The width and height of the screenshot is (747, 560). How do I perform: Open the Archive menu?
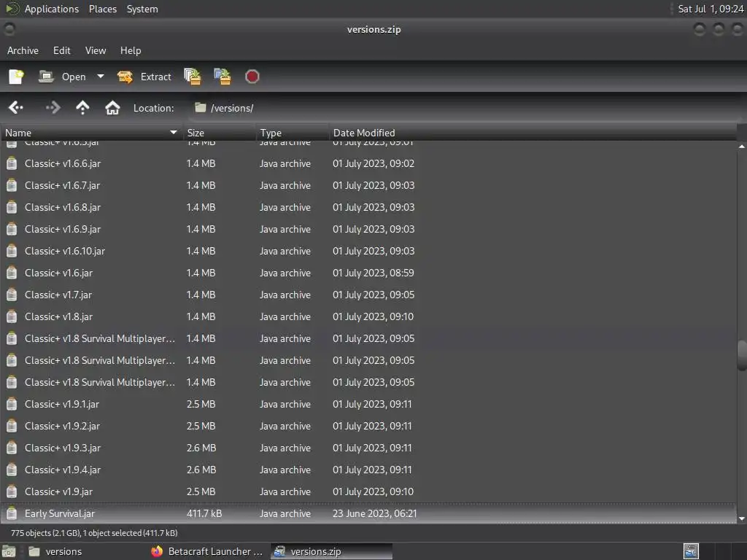pyautogui.click(x=23, y=50)
